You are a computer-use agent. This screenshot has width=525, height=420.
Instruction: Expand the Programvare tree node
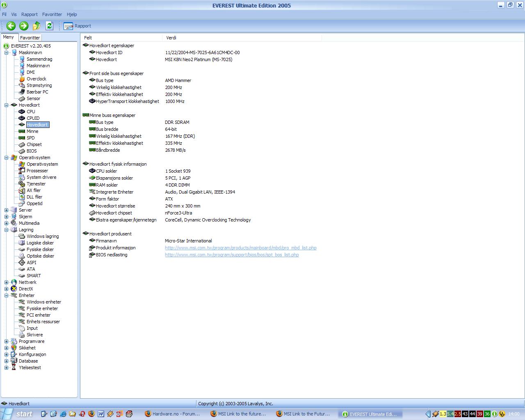click(7, 341)
